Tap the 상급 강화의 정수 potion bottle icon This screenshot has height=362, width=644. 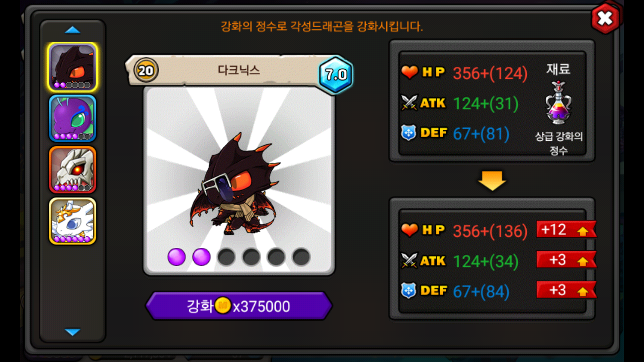click(x=558, y=103)
